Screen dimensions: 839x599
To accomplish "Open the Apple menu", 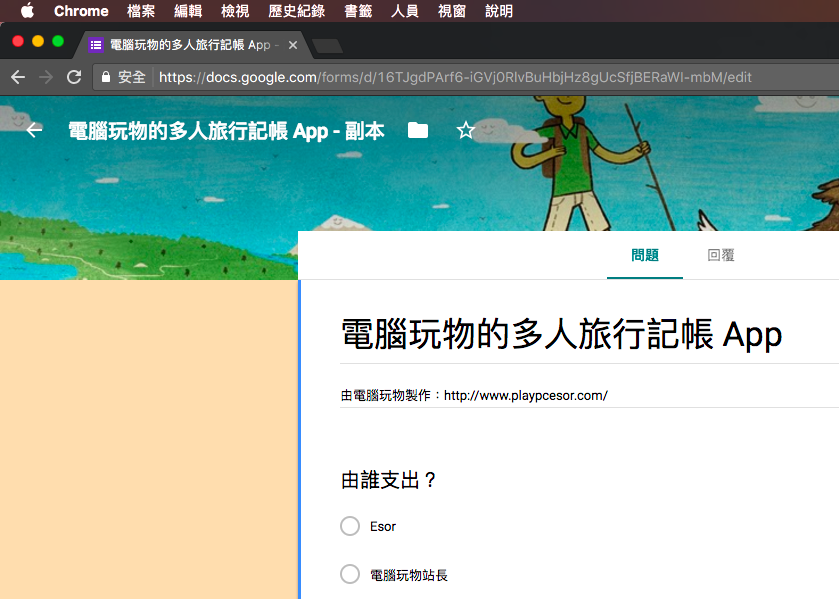I will [x=27, y=11].
